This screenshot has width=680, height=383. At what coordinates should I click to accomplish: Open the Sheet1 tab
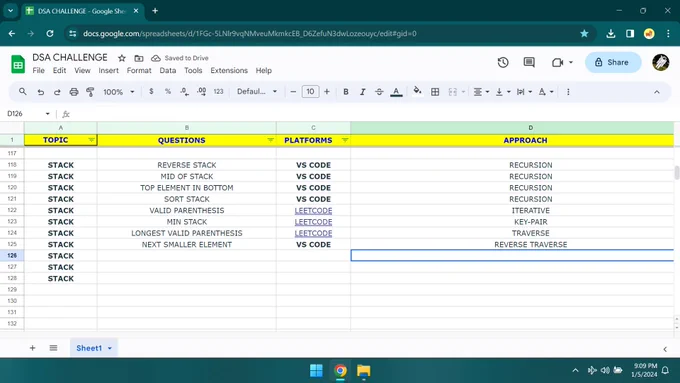point(89,348)
